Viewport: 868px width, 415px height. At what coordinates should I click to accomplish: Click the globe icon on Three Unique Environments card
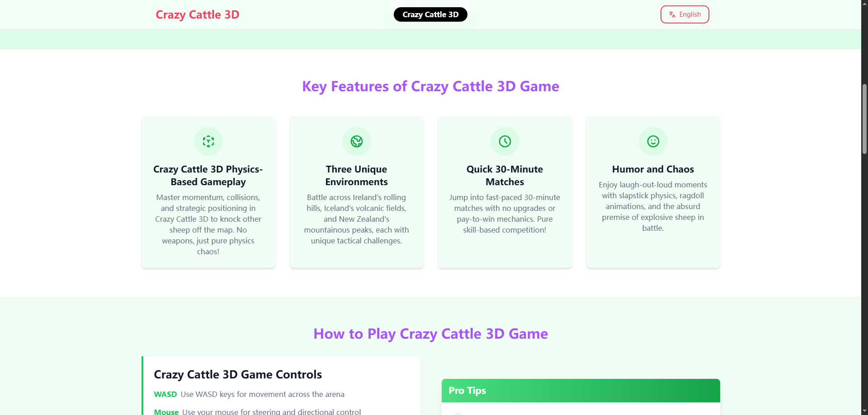pyautogui.click(x=356, y=141)
